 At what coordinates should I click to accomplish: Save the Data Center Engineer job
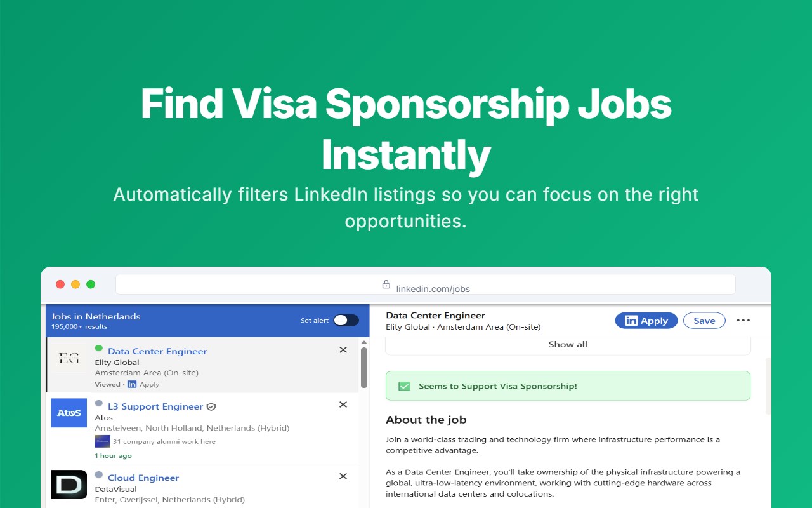pos(704,321)
